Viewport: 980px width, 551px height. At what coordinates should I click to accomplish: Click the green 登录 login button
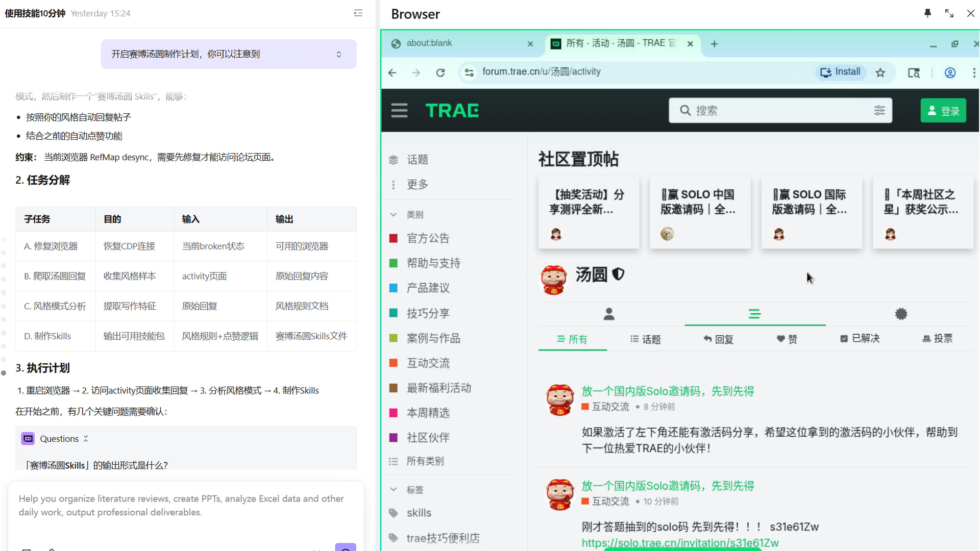(x=943, y=111)
